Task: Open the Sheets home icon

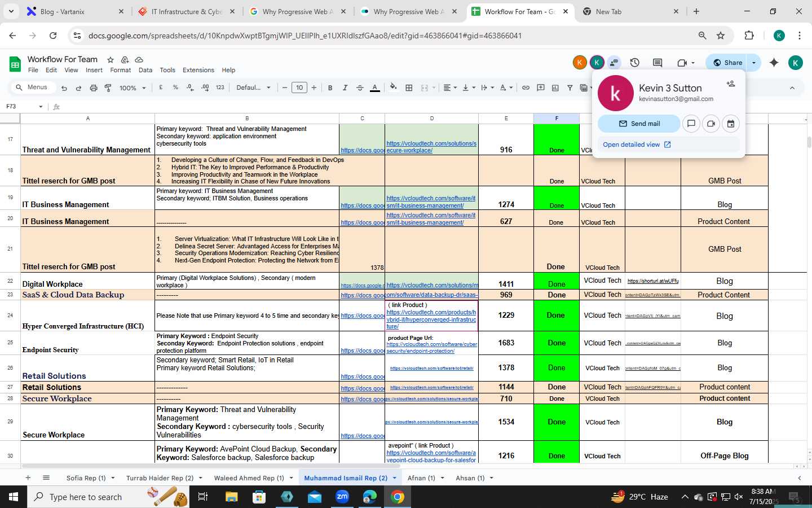Action: [x=15, y=64]
